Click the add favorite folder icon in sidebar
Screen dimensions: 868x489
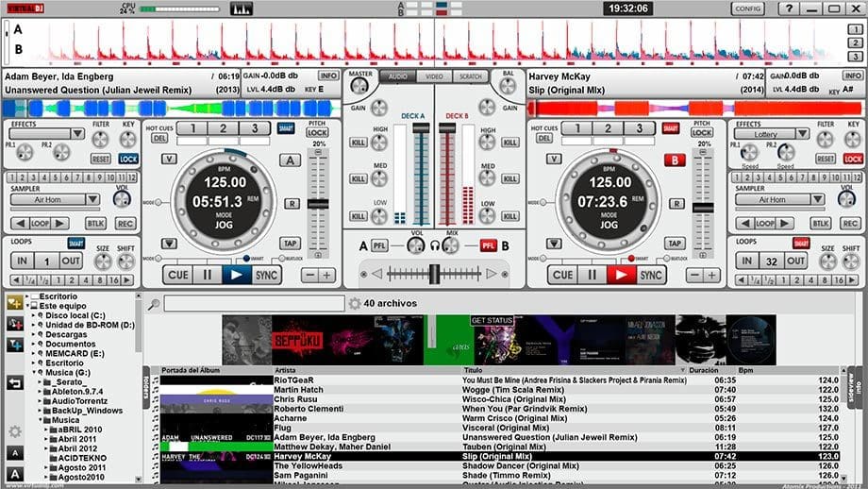click(x=14, y=302)
